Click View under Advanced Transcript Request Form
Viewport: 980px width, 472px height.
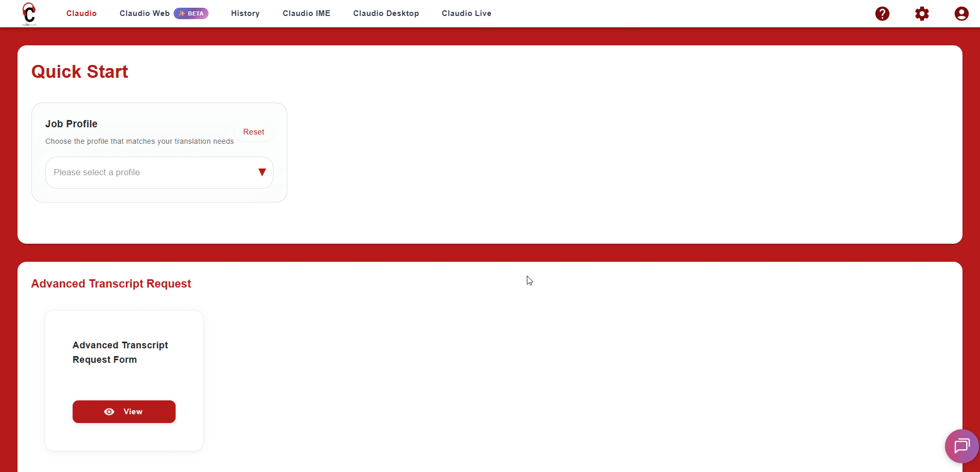click(124, 412)
